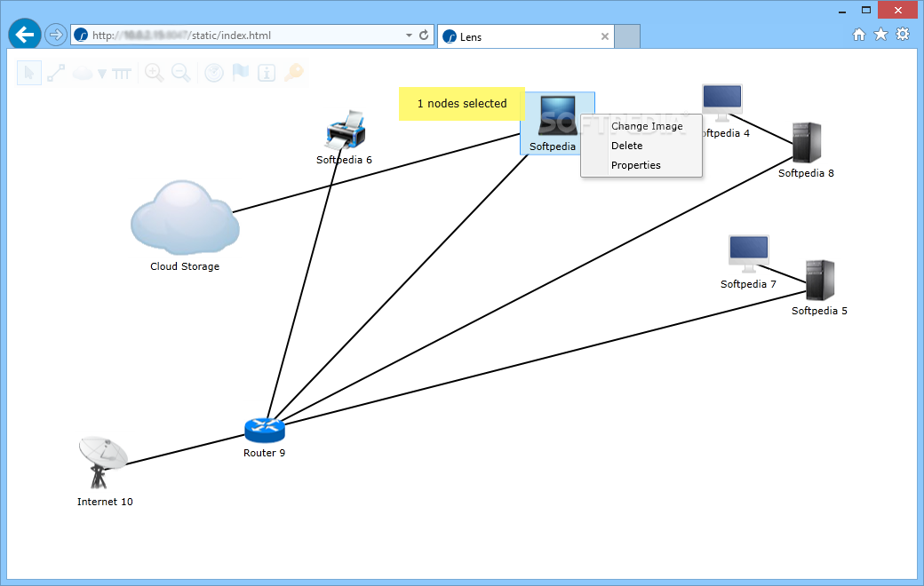The image size is (924, 586).
Task: Select the Cloud Storage node
Action: point(185,217)
